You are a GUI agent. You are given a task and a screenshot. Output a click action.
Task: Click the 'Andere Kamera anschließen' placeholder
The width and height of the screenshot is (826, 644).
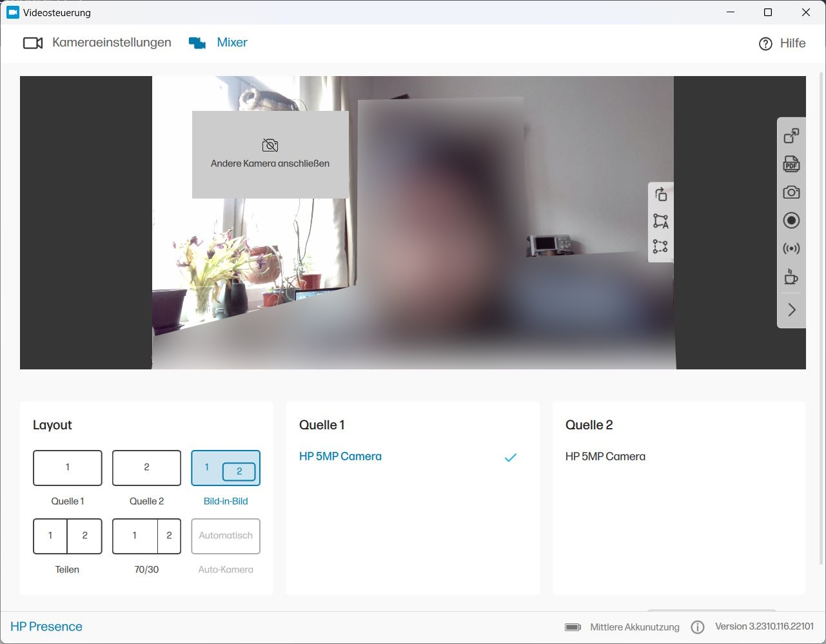270,155
